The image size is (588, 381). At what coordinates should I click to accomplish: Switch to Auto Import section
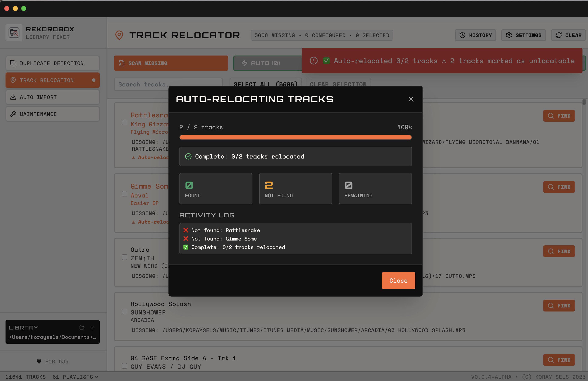(x=52, y=97)
